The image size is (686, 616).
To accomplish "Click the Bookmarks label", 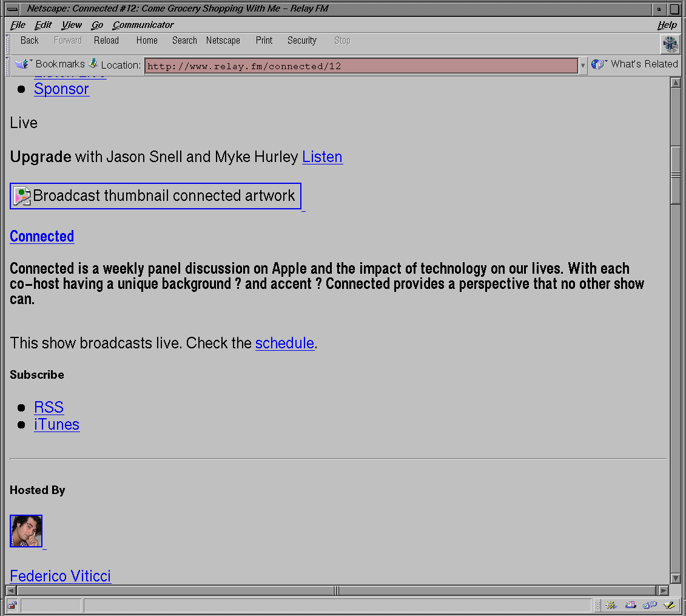I will coord(60,64).
